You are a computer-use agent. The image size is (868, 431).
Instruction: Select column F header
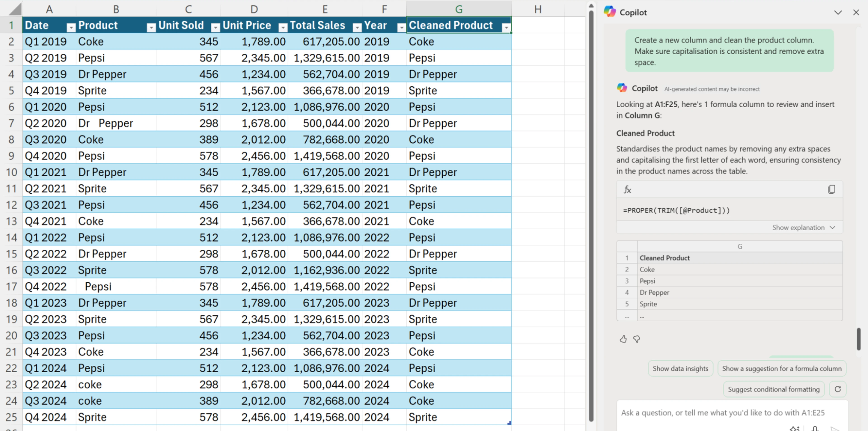click(384, 9)
